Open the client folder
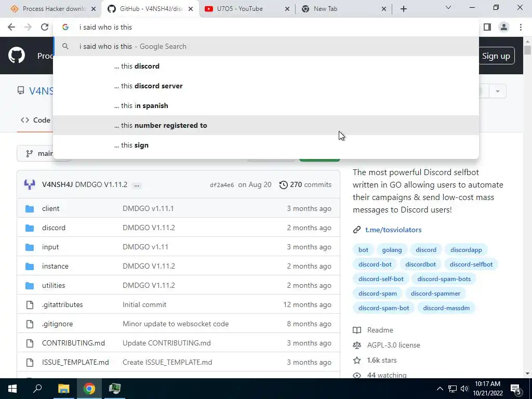This screenshot has height=399, width=532. click(50, 208)
